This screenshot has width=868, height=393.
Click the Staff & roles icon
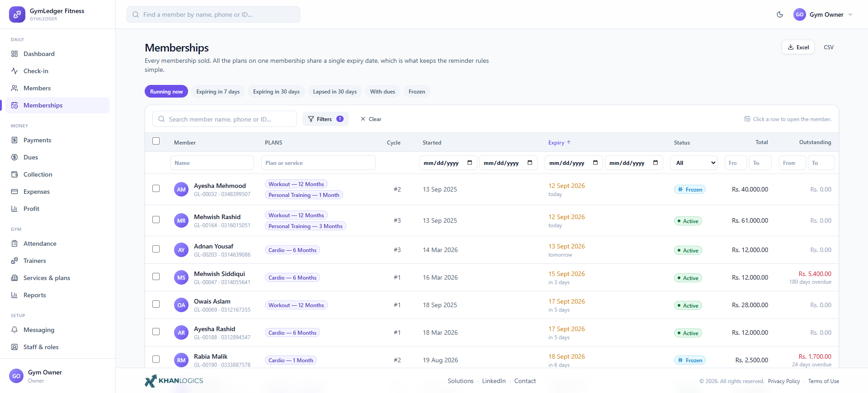(14, 347)
